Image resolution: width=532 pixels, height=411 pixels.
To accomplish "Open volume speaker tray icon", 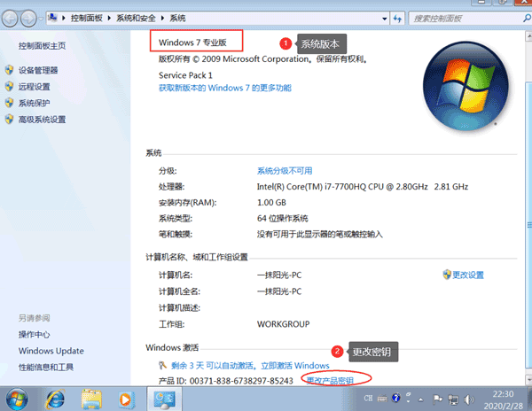I will 468,399.
